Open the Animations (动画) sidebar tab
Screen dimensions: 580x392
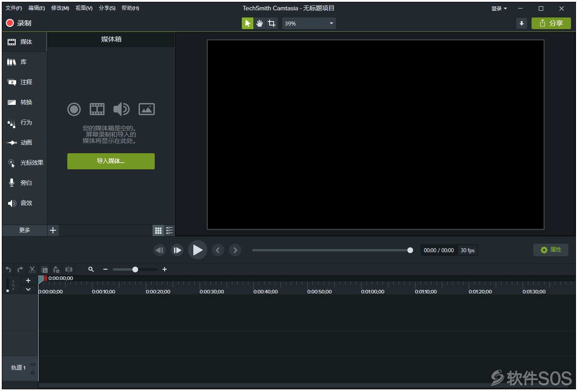coord(24,142)
